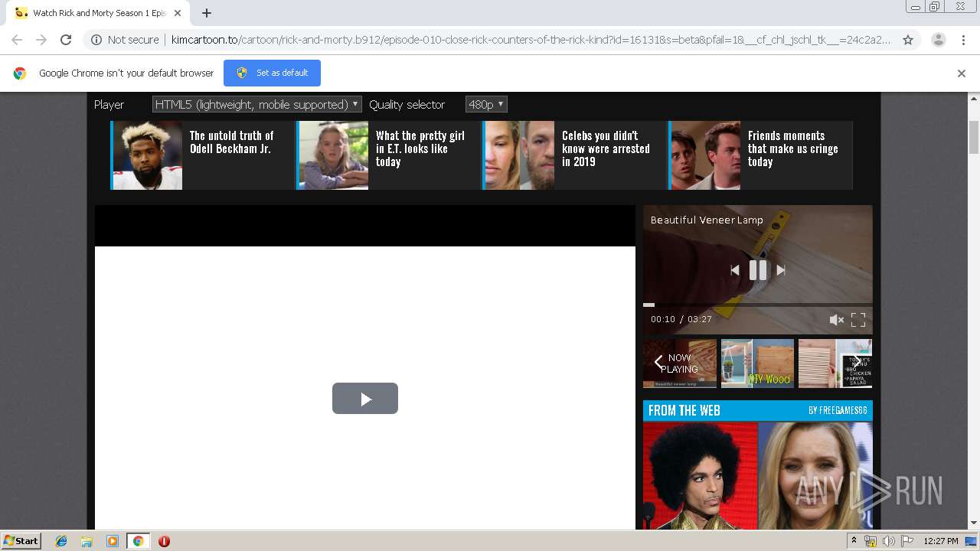Open the Windows Start menu

pyautogui.click(x=21, y=541)
